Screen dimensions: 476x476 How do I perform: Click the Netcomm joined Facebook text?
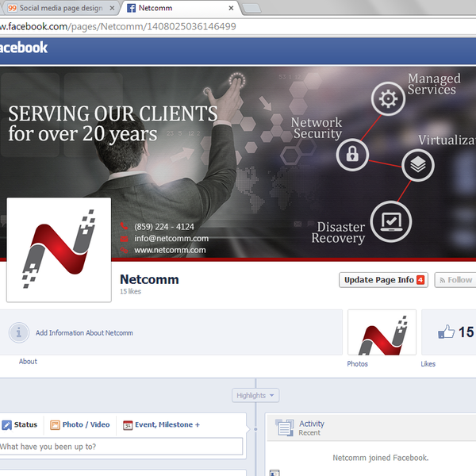[381, 458]
